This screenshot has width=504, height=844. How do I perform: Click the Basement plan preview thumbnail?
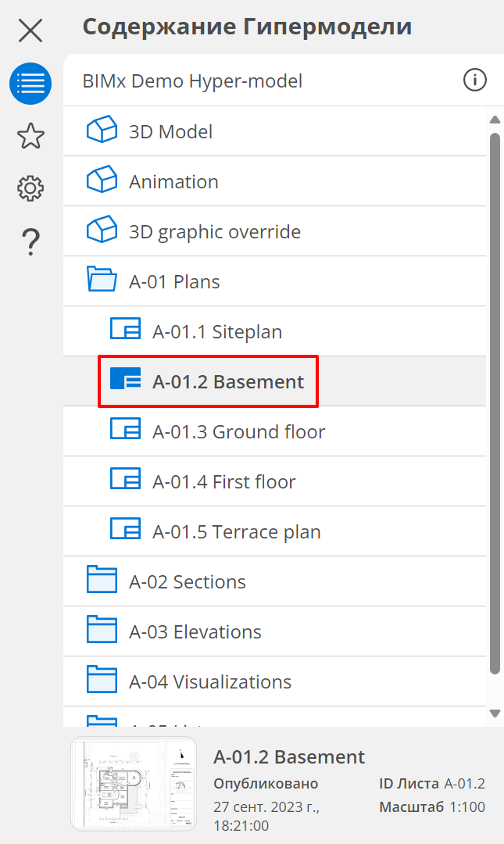click(x=134, y=784)
